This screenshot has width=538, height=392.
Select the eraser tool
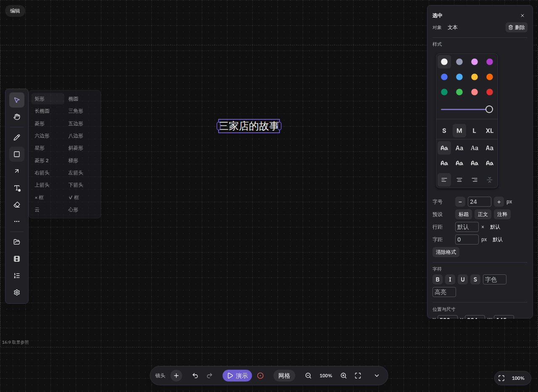coord(17,205)
